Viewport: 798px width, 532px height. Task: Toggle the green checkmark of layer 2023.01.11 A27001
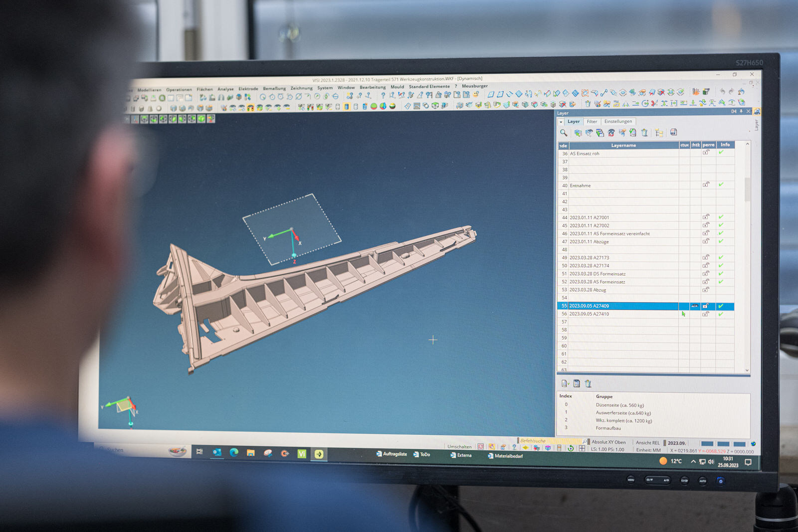(x=721, y=217)
